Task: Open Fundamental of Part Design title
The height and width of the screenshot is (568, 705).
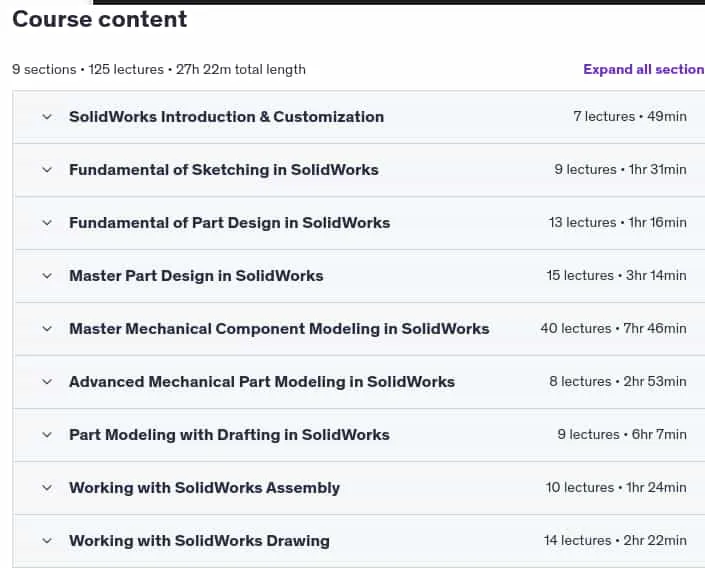Action: 230,223
